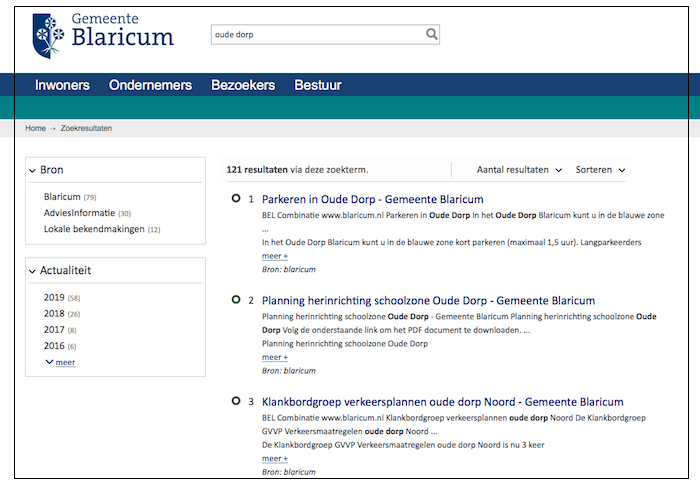Screen dimensions: 700x482
Task: Open the Aantal resultaten dropdown
Action: (x=519, y=170)
